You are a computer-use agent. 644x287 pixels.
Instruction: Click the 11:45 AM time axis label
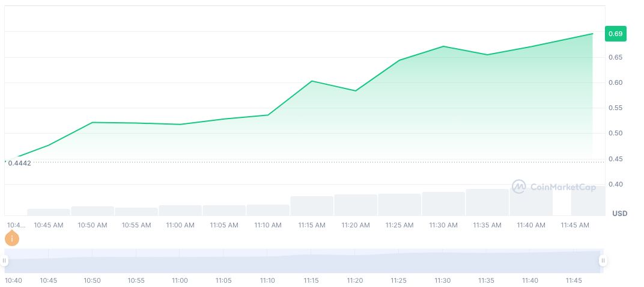tap(575, 225)
